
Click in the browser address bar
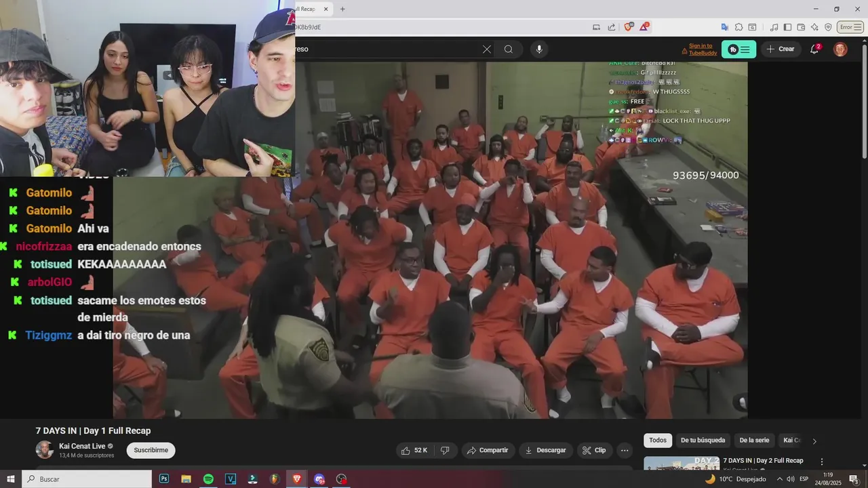441,27
